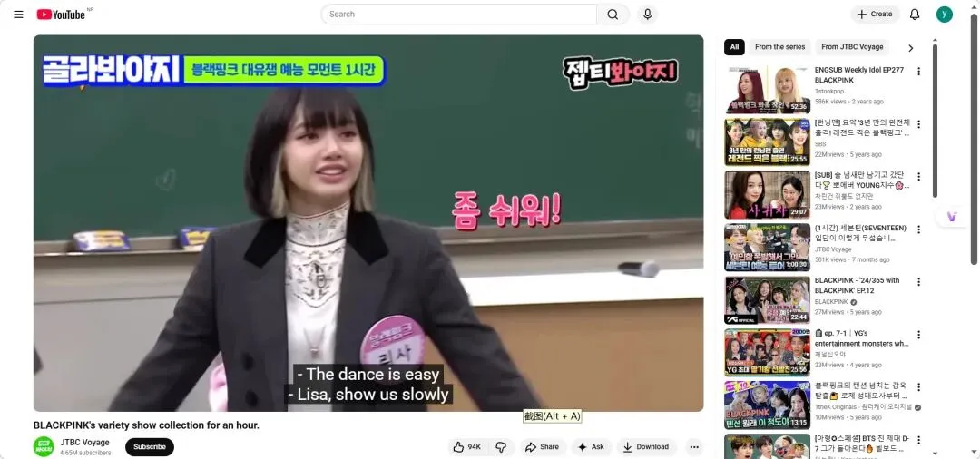This screenshot has width=980, height=459.
Task: Click the Share button
Action: click(543, 447)
